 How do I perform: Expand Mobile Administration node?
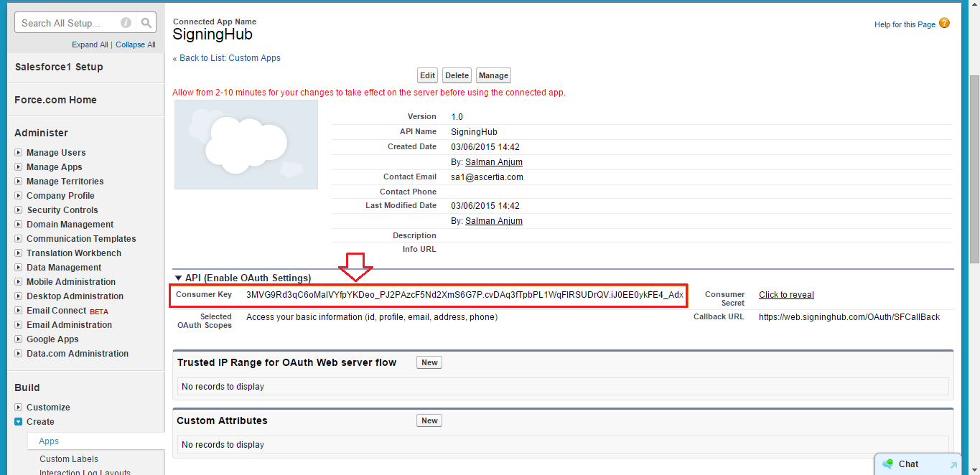19,282
